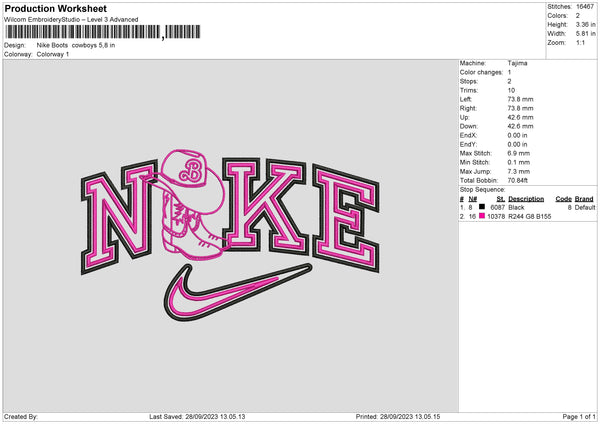Viewport: 600px width, 424px height.
Task: Click the Description column header
Action: click(526, 199)
